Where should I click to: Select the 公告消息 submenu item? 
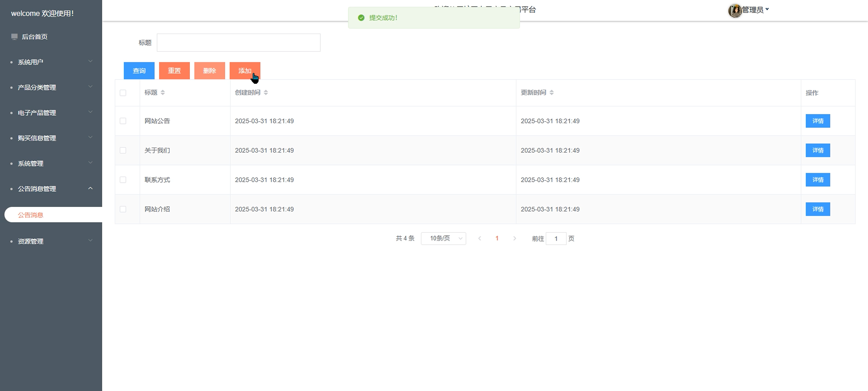coord(31,215)
